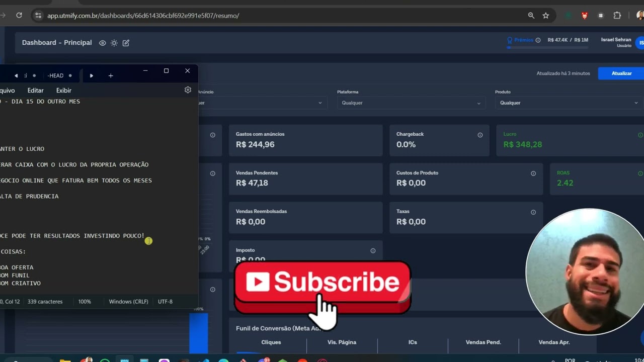Image resolution: width=644 pixels, height=362 pixels.
Task: Select the Vendas Pend. funnel column
Action: (483, 342)
